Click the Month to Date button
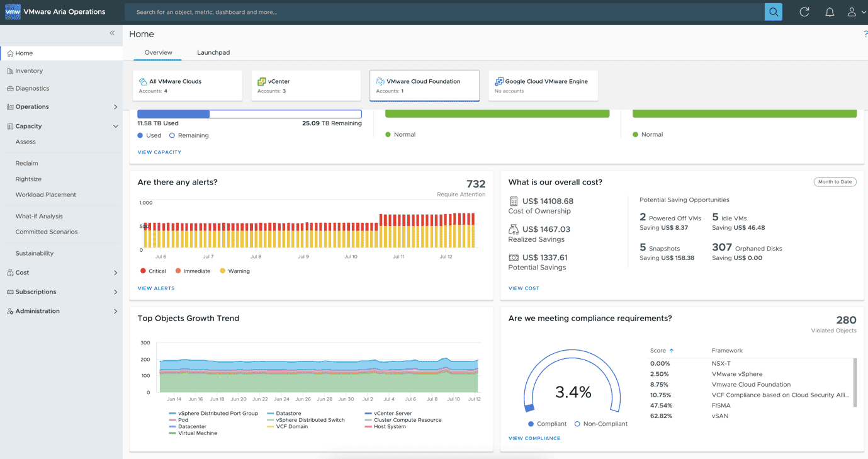 [x=835, y=182]
